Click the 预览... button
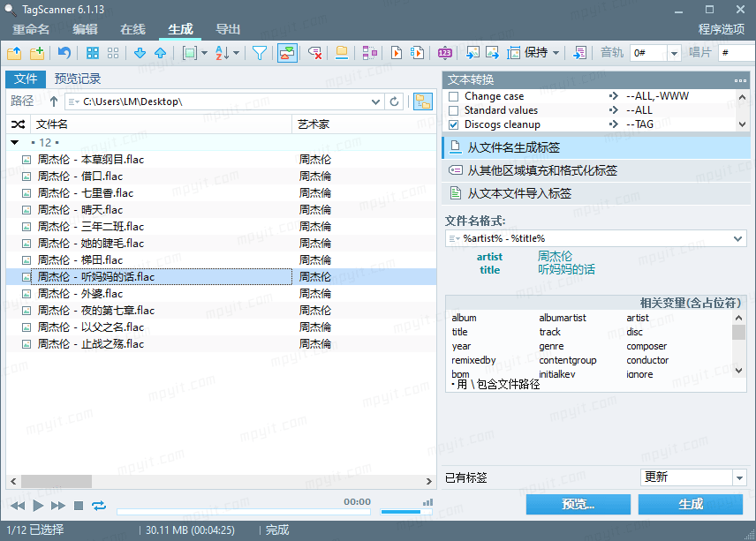Screen dimensions: 756x541 (578, 505)
